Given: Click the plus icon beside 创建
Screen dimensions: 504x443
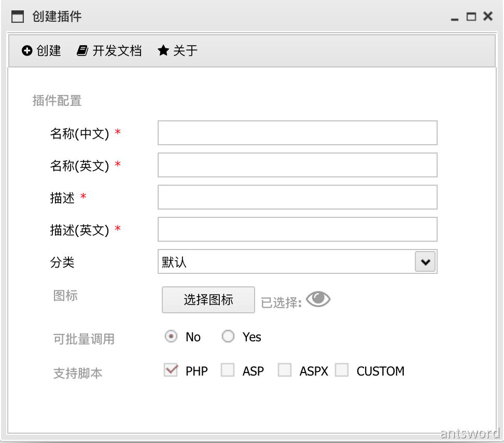Looking at the screenshot, I should click(x=27, y=51).
